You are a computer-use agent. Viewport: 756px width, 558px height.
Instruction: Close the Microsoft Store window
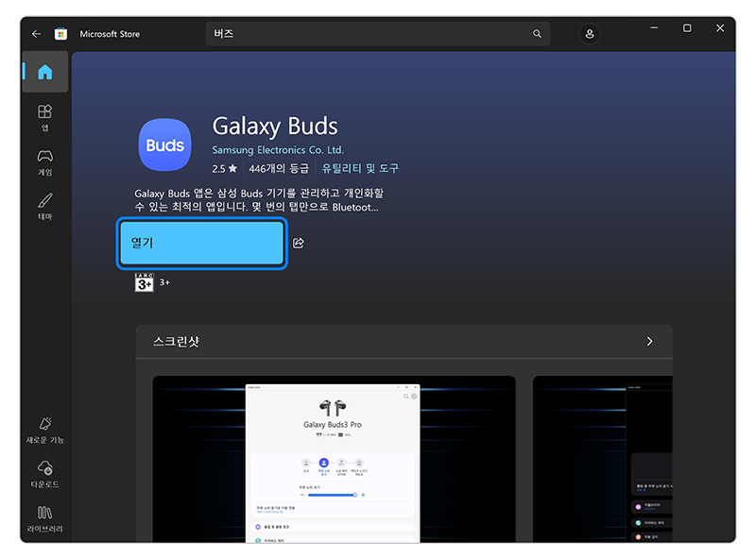point(720,28)
